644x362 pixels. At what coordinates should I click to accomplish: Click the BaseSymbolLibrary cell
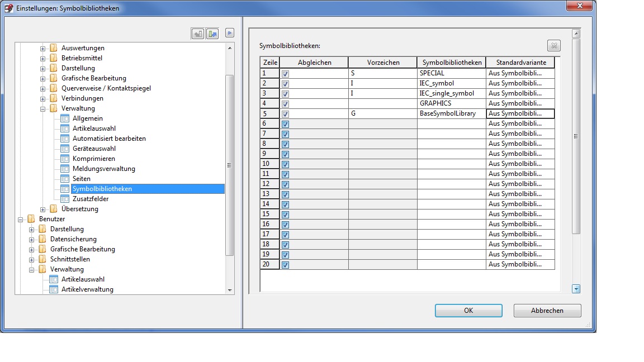pos(452,113)
